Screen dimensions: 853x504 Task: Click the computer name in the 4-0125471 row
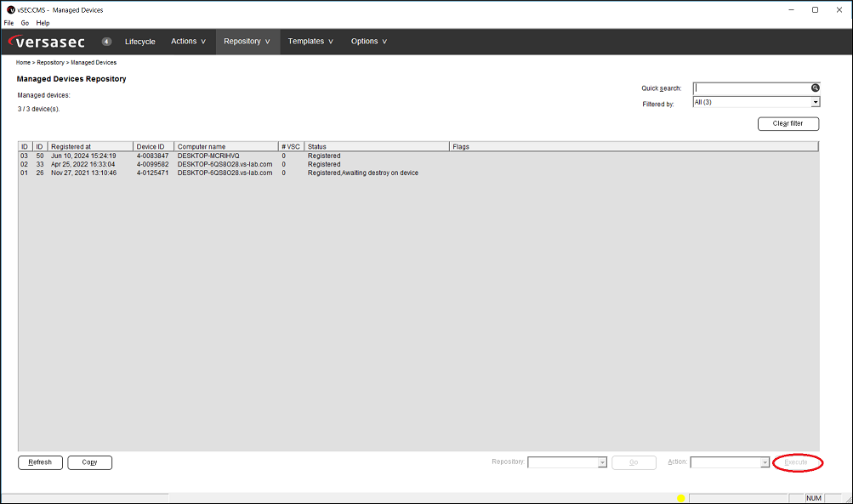coord(225,173)
